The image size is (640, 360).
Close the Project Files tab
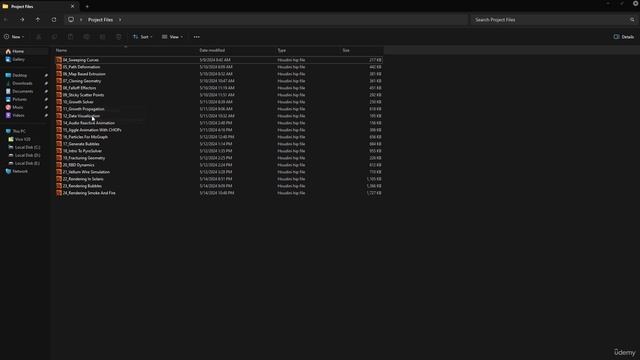(72, 7)
